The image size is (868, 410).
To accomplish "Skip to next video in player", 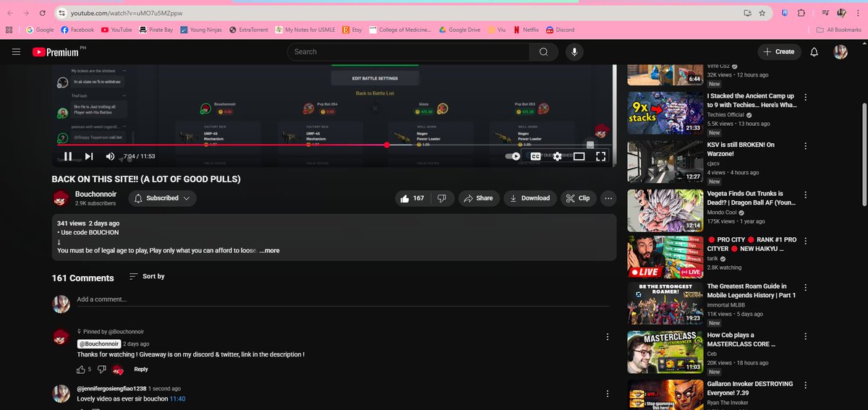I will 89,156.
